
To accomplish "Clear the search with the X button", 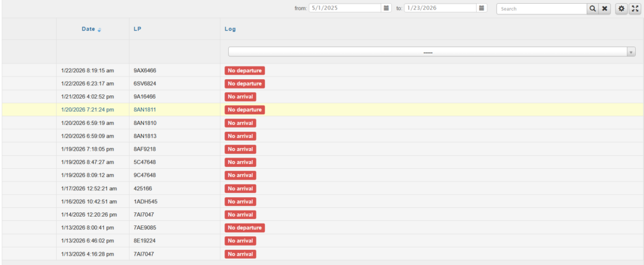I will [x=604, y=9].
